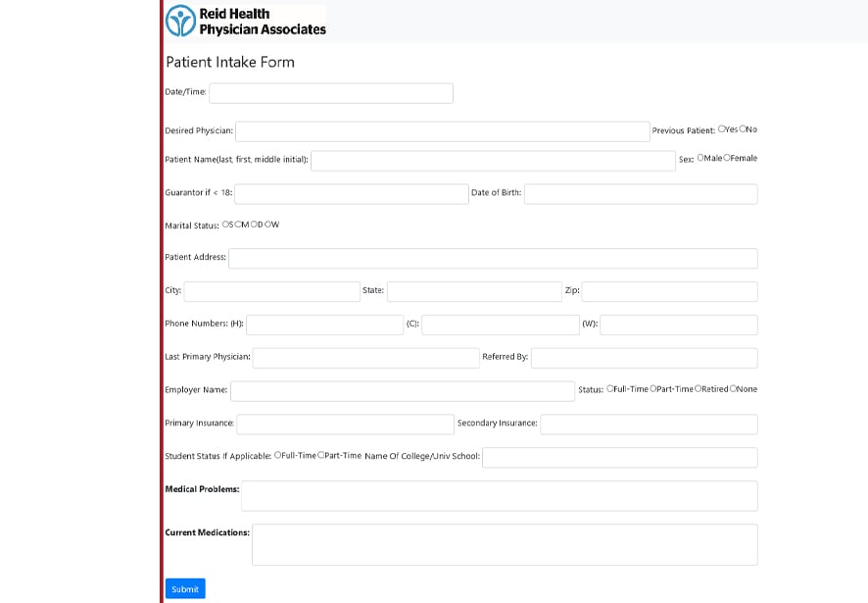Screen dimensions: 868x603
Task: Select "D" marital status option
Action: tap(253, 225)
